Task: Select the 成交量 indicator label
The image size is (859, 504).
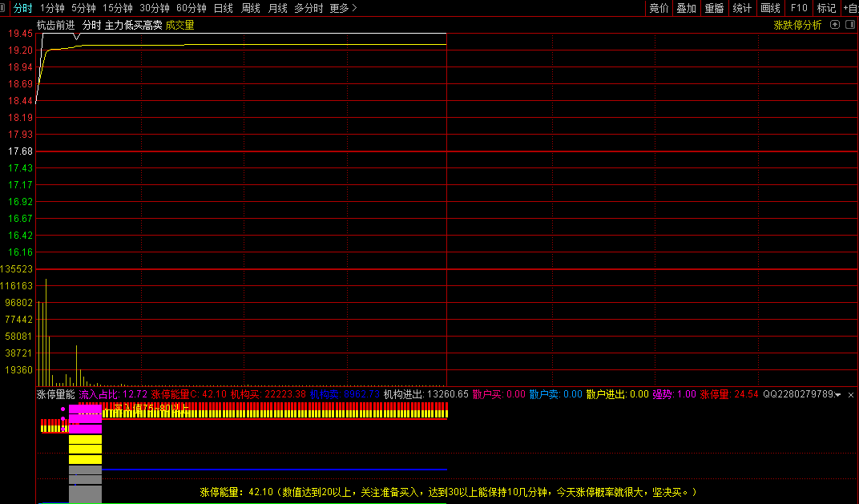Action: (179, 25)
